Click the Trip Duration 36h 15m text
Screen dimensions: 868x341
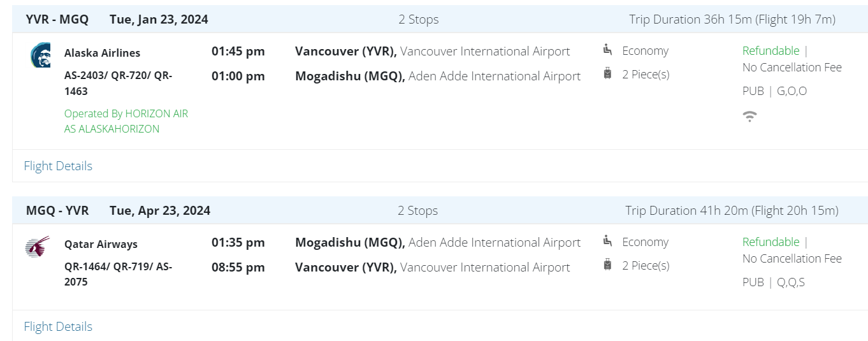[x=732, y=19]
